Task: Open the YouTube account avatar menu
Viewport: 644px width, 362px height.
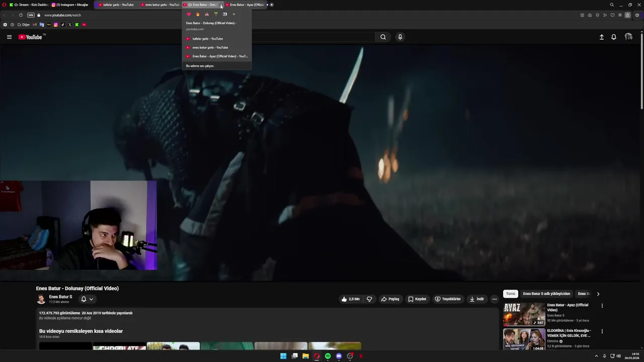Action: (x=628, y=37)
